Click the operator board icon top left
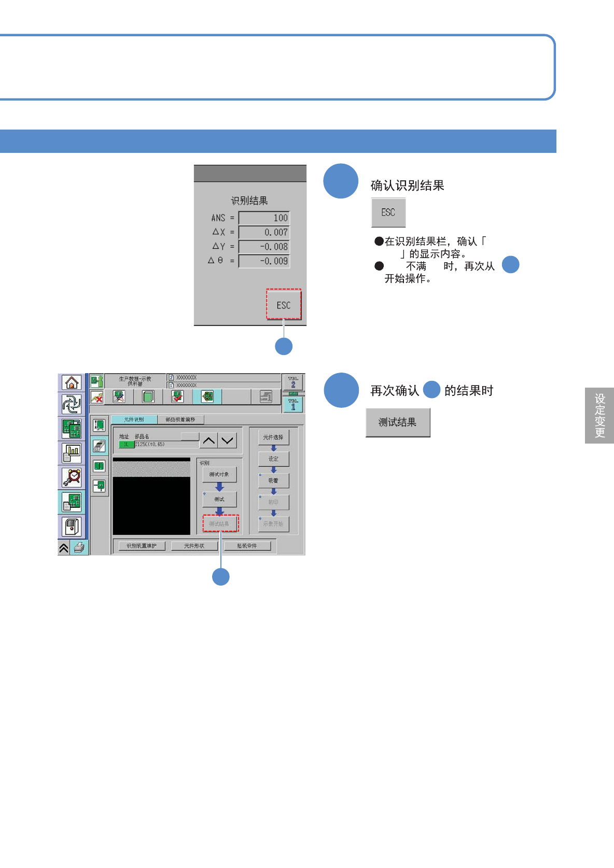 [96, 381]
